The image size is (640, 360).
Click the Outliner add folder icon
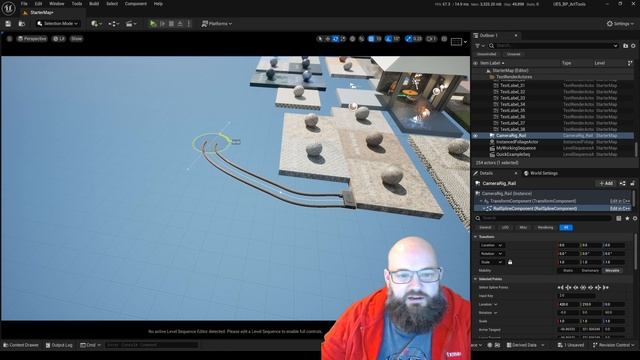(x=625, y=46)
